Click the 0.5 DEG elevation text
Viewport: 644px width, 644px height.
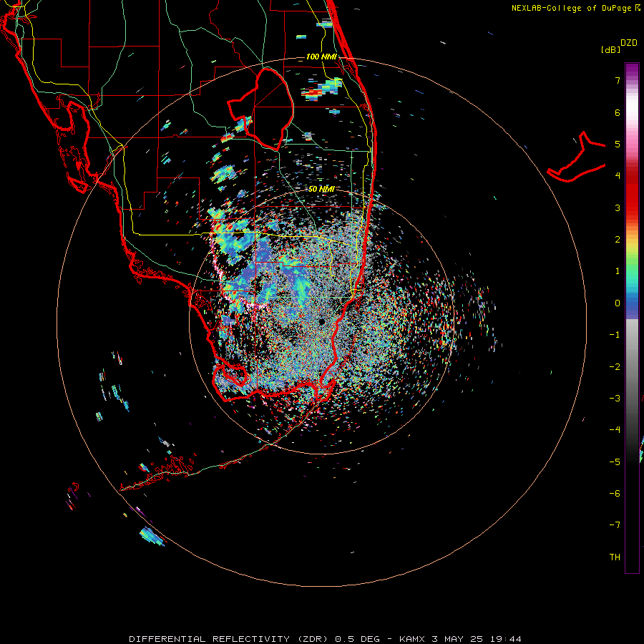click(357, 639)
